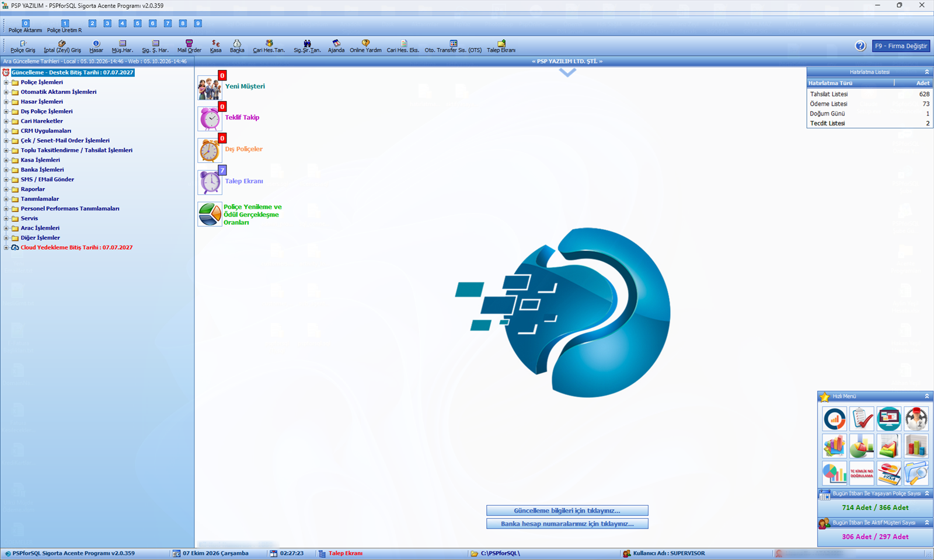Image resolution: width=934 pixels, height=560 pixels.
Task: Switch to Poliçe Üretim R tab 1
Action: click(65, 26)
